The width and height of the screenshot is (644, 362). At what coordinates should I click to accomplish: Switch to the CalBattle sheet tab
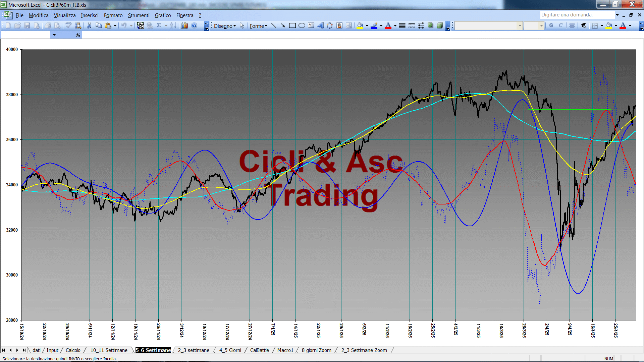(x=259, y=350)
